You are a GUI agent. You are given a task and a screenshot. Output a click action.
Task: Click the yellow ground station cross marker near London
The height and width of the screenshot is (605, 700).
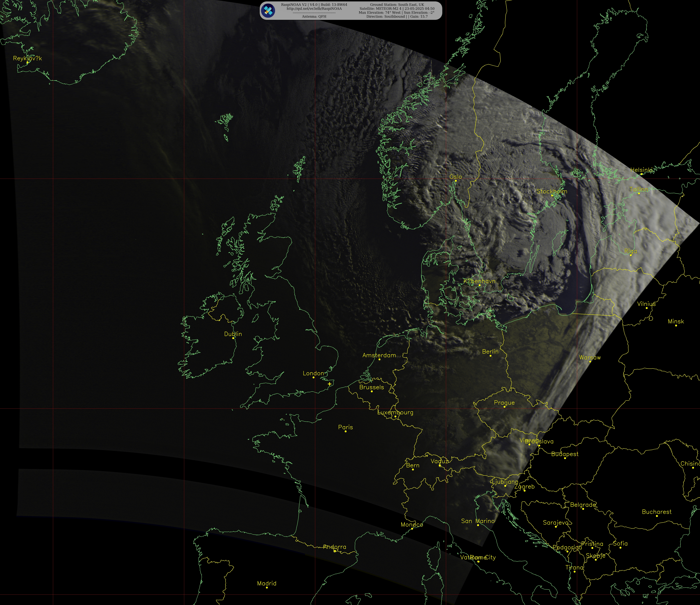pos(329,384)
